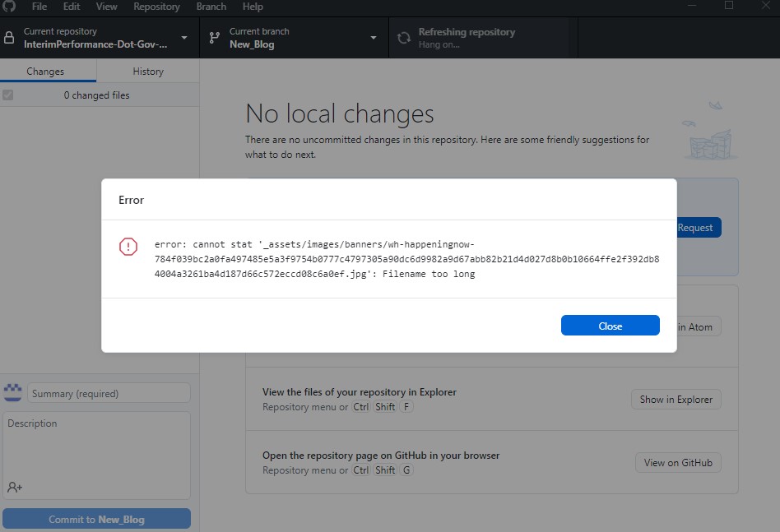Close the Error dialog with Close button
The width and height of the screenshot is (780, 532).
(x=611, y=326)
